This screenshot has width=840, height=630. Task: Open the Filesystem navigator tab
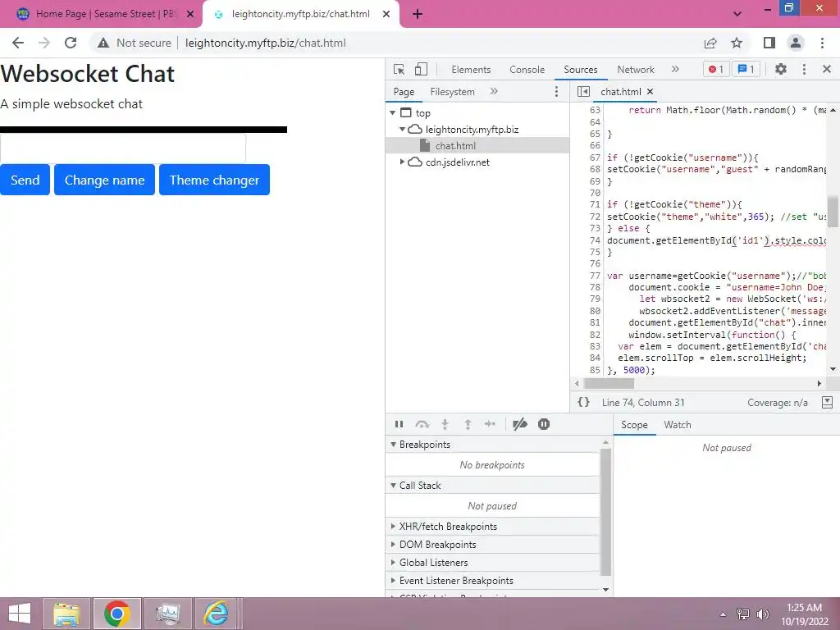(452, 92)
